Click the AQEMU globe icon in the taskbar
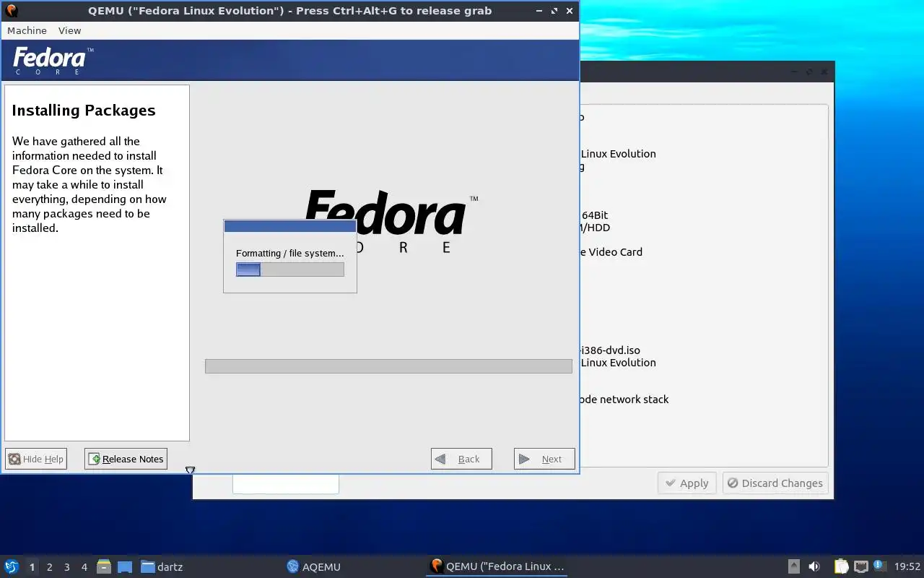This screenshot has height=578, width=924. click(292, 566)
